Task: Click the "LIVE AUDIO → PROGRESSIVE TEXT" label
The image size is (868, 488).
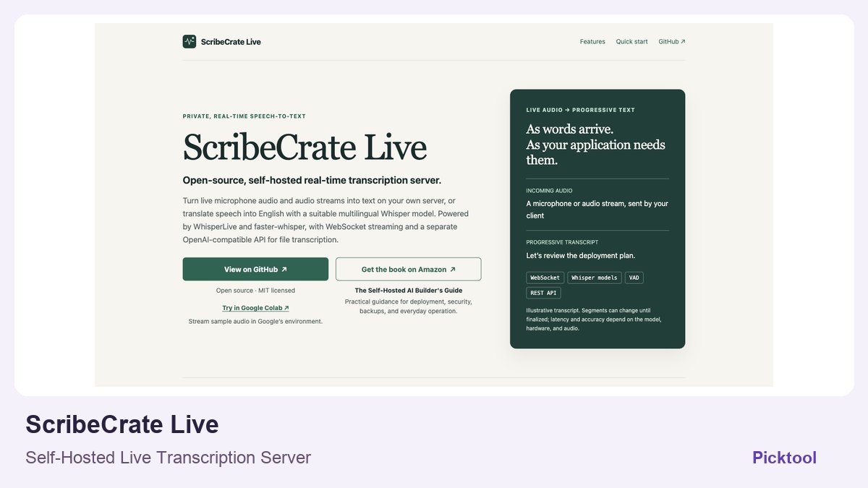Action: pos(581,111)
